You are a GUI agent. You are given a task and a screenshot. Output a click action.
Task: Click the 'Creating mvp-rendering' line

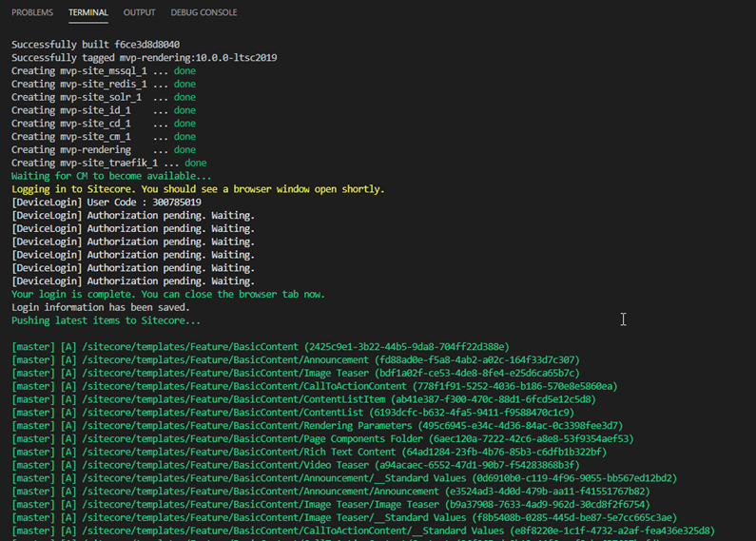(x=104, y=150)
